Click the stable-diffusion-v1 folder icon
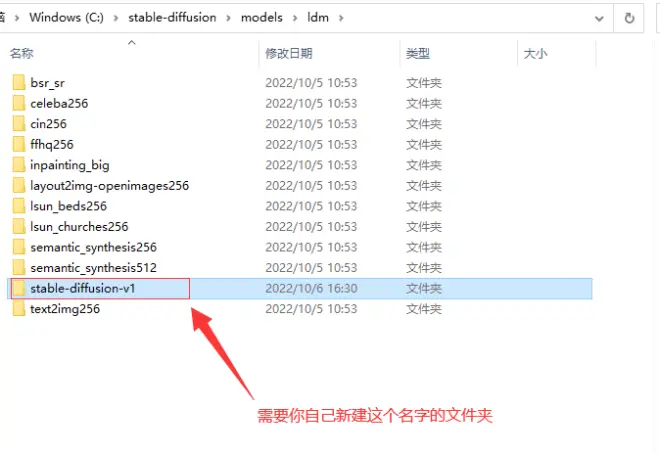Viewport: 660px width, 454px height. point(19,288)
